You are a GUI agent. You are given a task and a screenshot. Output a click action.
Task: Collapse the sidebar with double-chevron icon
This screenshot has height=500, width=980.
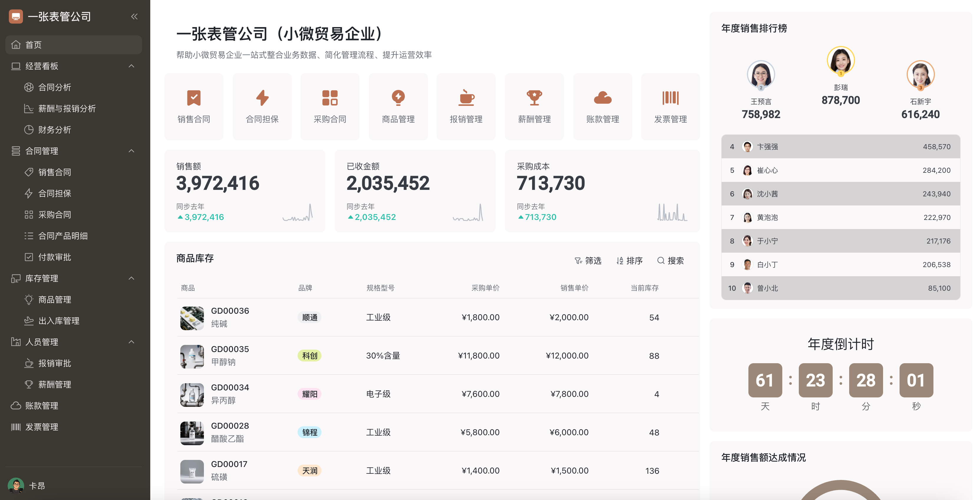pyautogui.click(x=134, y=17)
